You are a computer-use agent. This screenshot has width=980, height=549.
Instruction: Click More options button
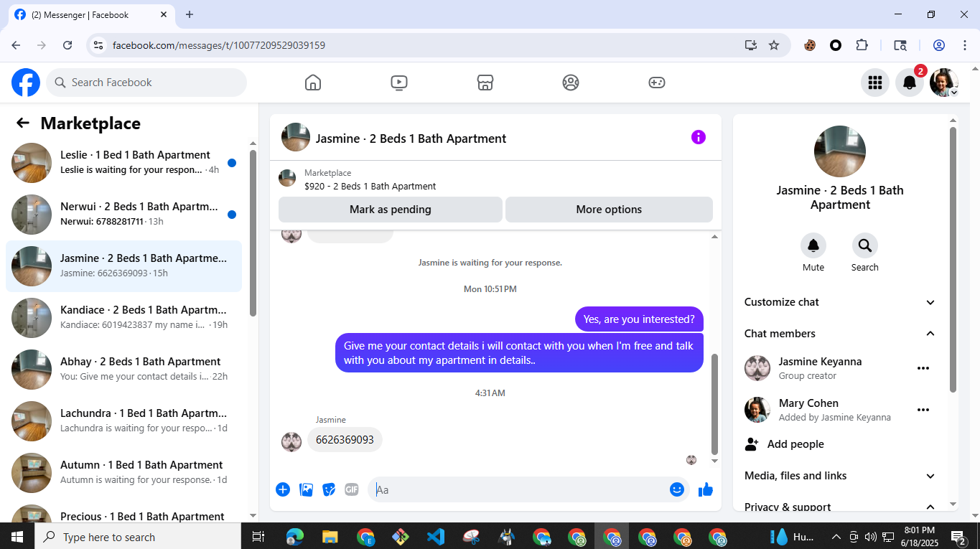coord(609,210)
